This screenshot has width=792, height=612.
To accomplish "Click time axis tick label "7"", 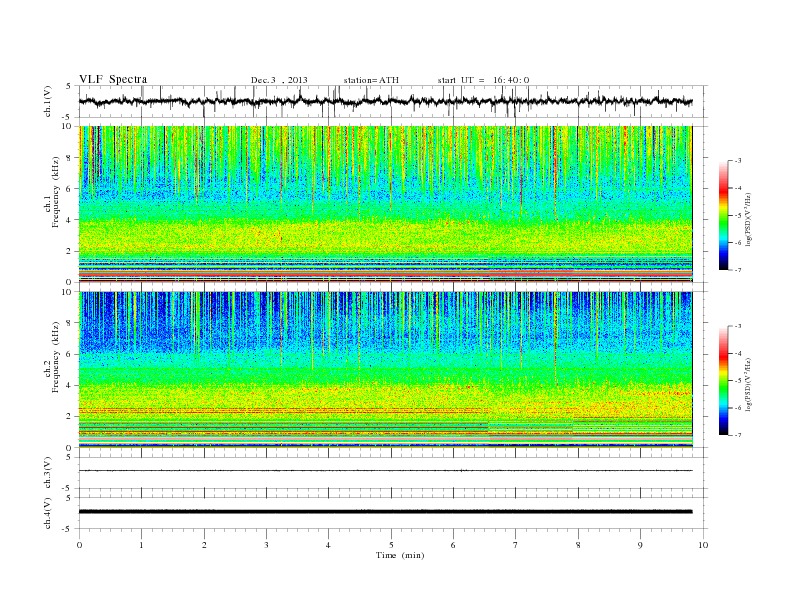I will pos(516,545).
